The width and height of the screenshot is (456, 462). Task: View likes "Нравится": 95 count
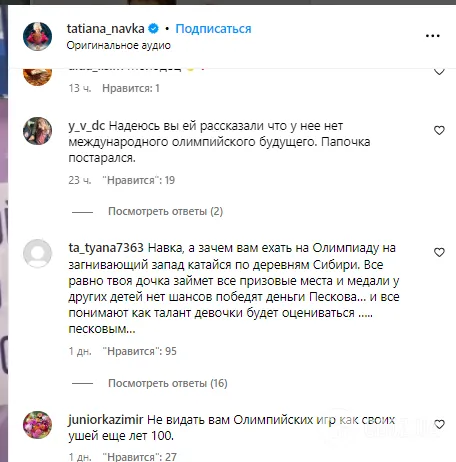(x=139, y=351)
